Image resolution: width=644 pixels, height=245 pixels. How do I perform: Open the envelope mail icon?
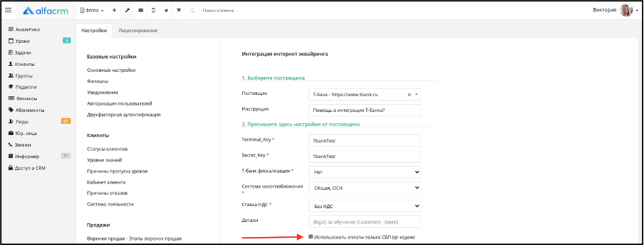(141, 11)
